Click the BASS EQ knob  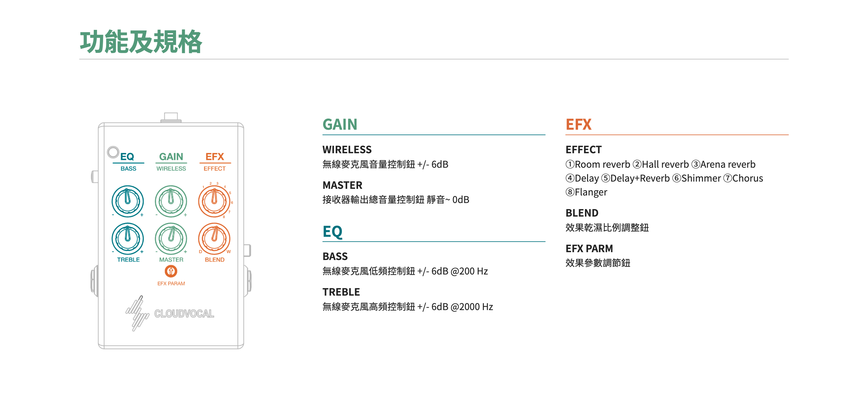128,201
